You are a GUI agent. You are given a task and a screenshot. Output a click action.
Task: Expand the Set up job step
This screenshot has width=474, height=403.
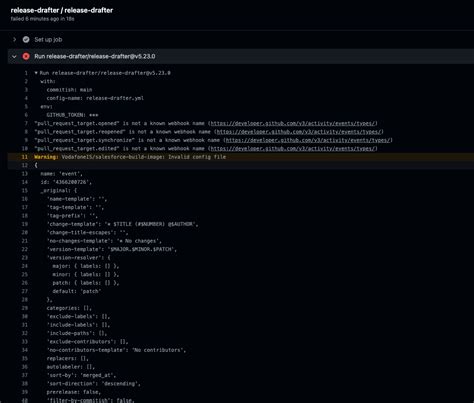click(14, 39)
